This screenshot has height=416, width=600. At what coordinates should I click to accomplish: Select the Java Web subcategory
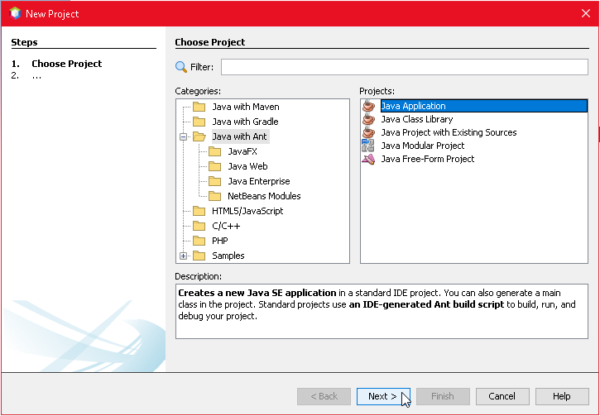click(247, 166)
